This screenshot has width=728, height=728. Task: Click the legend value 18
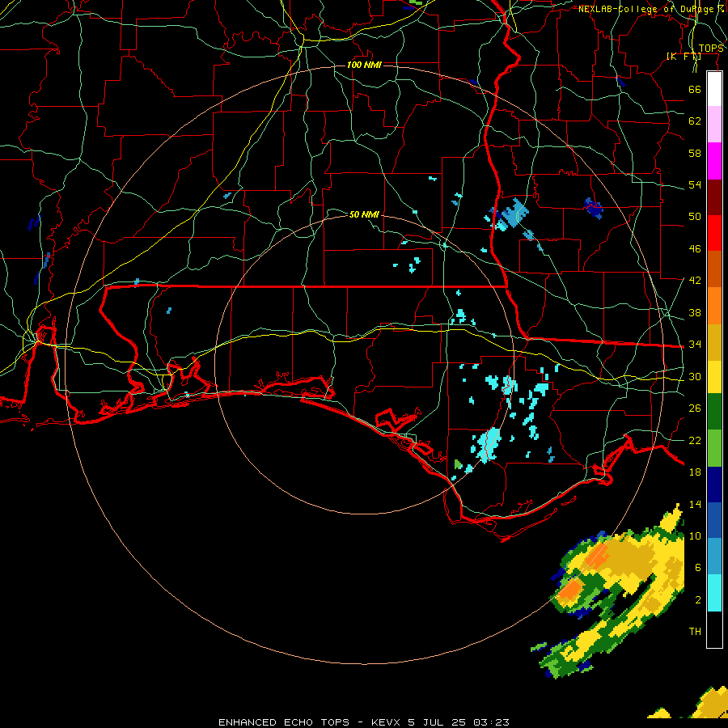695,472
